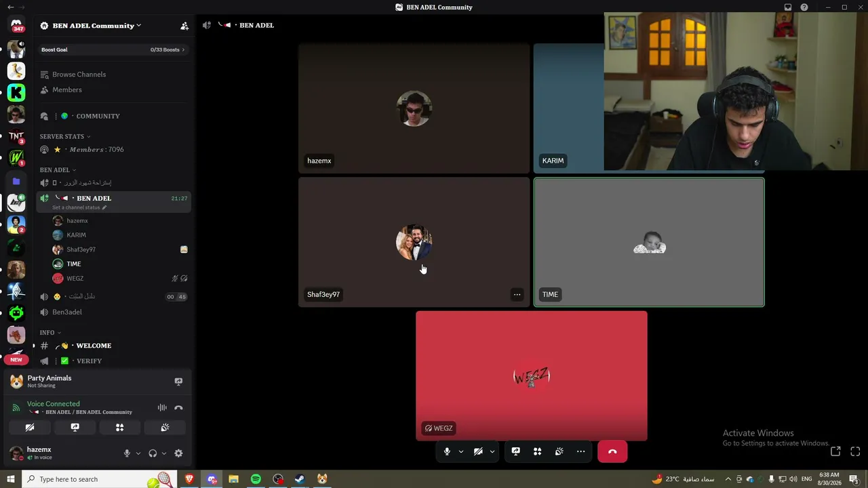The height and width of the screenshot is (488, 868).
Task: Open more options in call control bar
Action: coord(581,451)
